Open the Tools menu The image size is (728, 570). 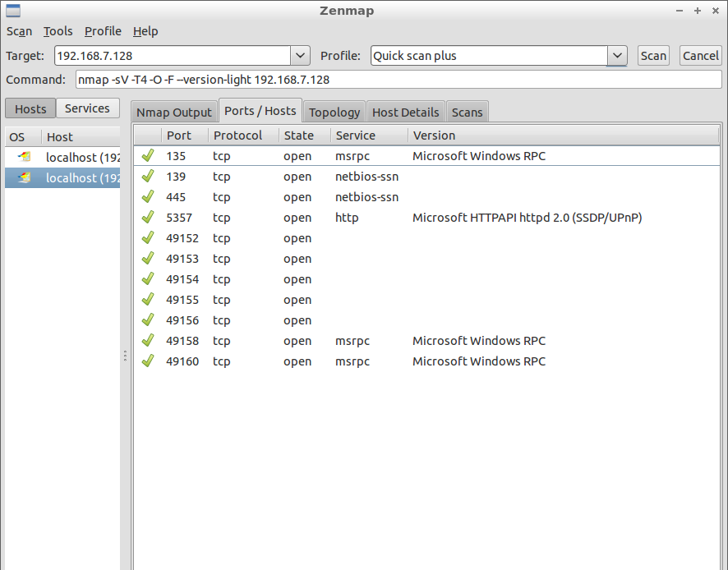pos(58,31)
